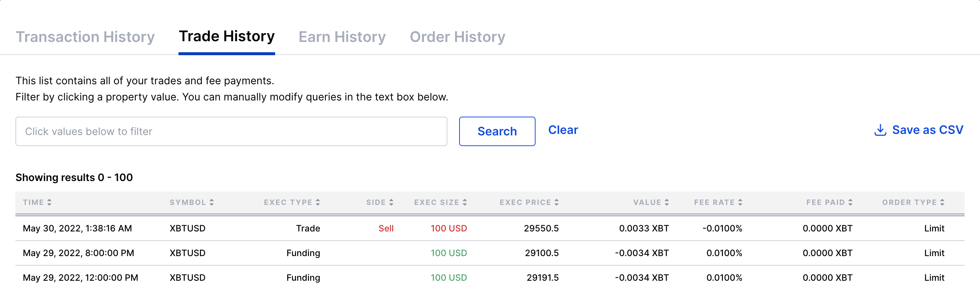
Task: Click the TIME column header label
Action: click(33, 202)
